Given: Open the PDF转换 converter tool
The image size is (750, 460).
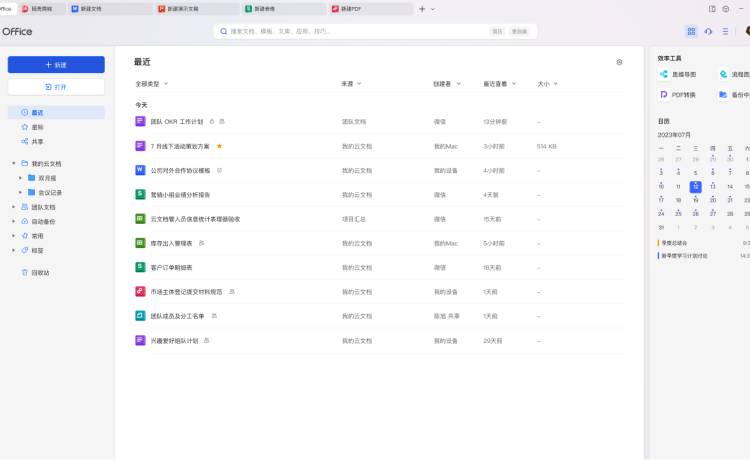Looking at the screenshot, I should [x=678, y=94].
